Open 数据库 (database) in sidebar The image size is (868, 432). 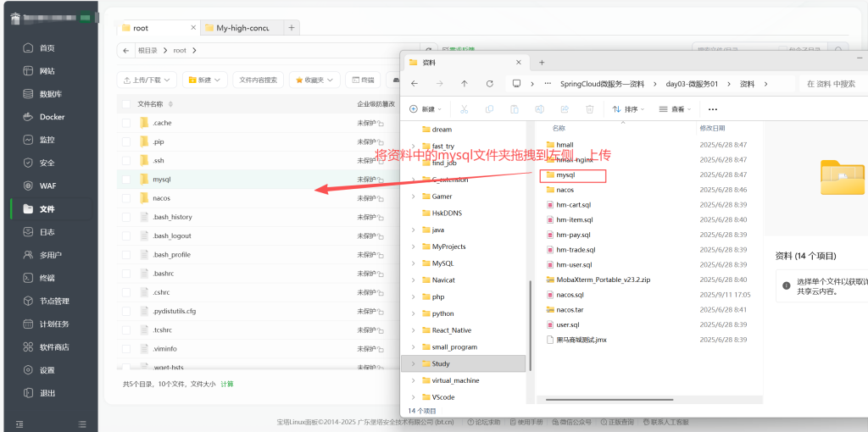[50, 94]
